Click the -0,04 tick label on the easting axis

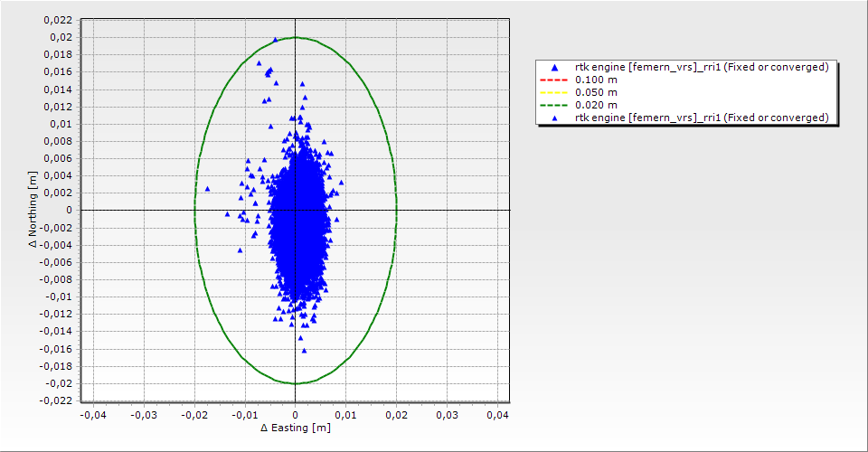[93, 415]
